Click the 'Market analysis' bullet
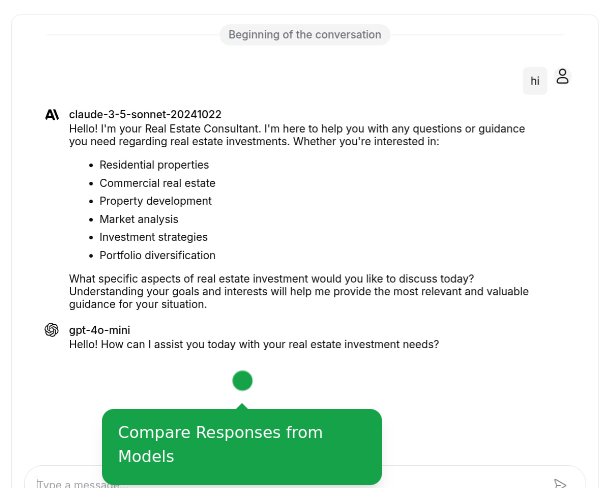Image resolution: width=605 pixels, height=488 pixels. 139,219
